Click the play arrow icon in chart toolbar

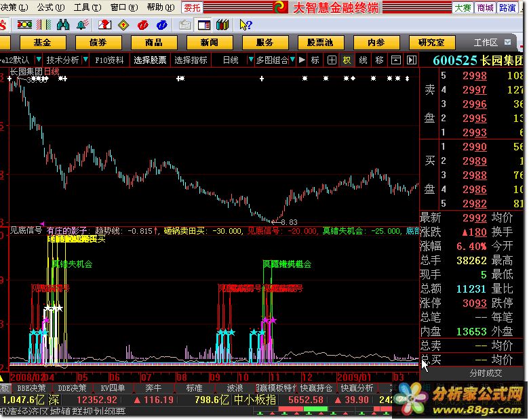click(302, 60)
